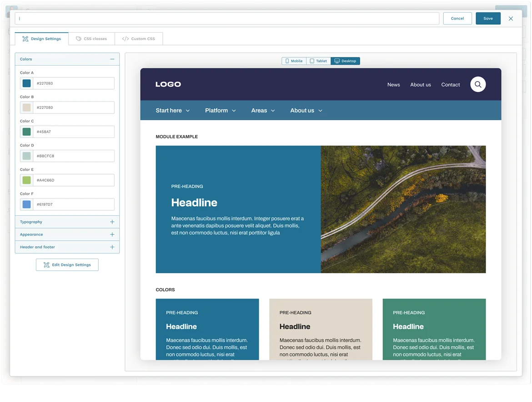Collapse the Colors section minus icon
This screenshot has height=402, width=532.
112,59
